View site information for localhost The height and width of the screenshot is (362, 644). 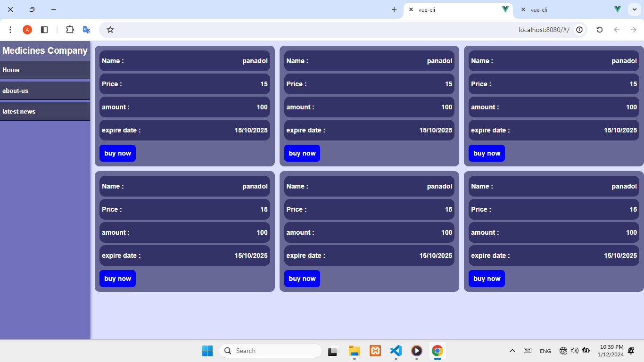[x=579, y=30]
